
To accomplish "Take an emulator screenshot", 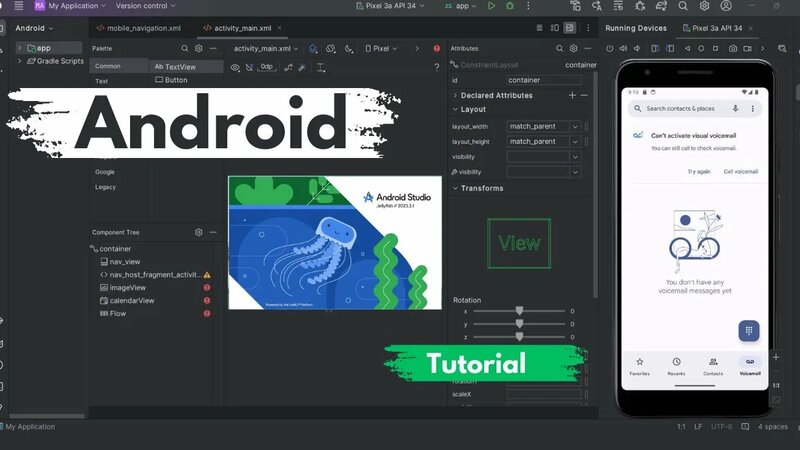I will point(733,48).
